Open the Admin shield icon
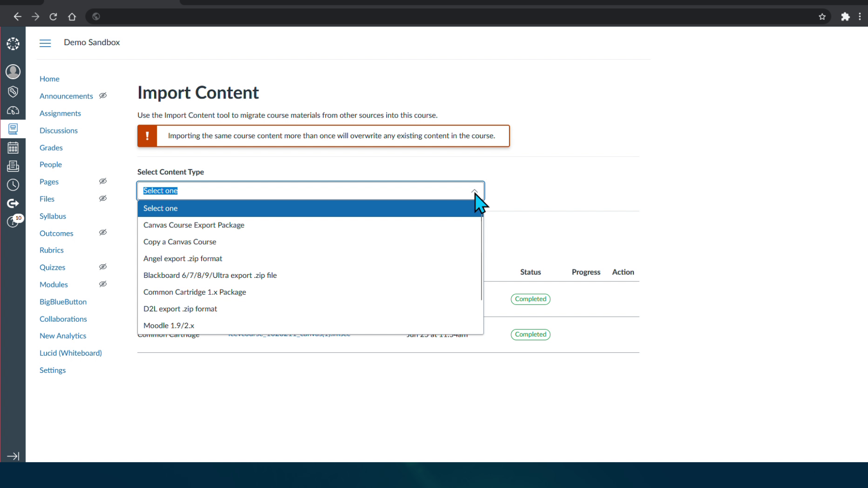 click(13, 91)
